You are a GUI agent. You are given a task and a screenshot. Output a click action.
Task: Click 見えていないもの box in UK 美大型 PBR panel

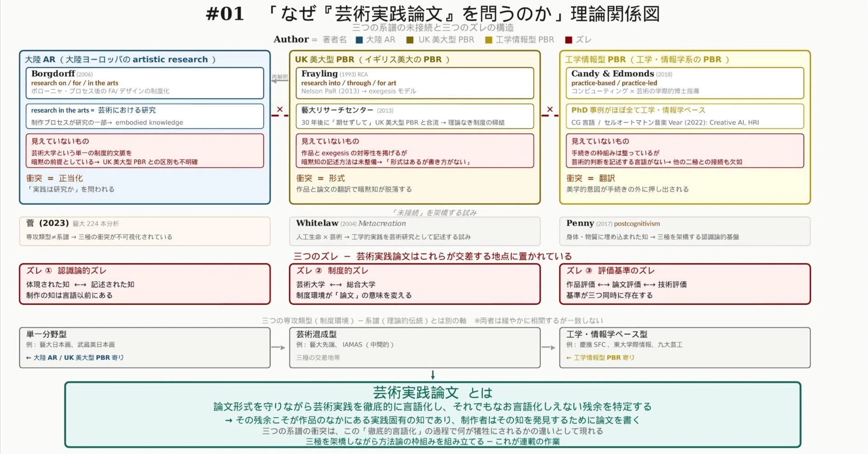click(x=415, y=151)
